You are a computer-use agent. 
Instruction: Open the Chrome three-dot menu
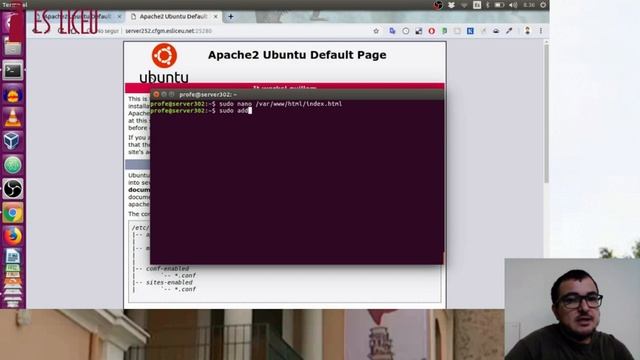coord(541,31)
